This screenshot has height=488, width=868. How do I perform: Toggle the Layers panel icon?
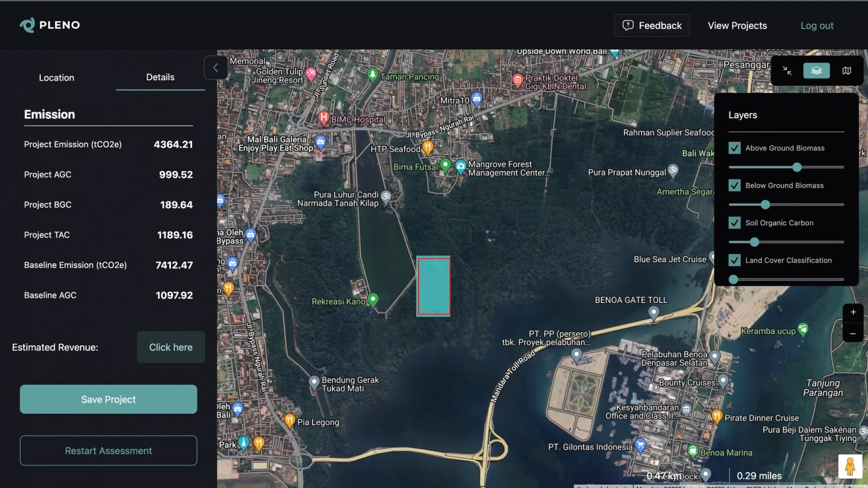816,71
